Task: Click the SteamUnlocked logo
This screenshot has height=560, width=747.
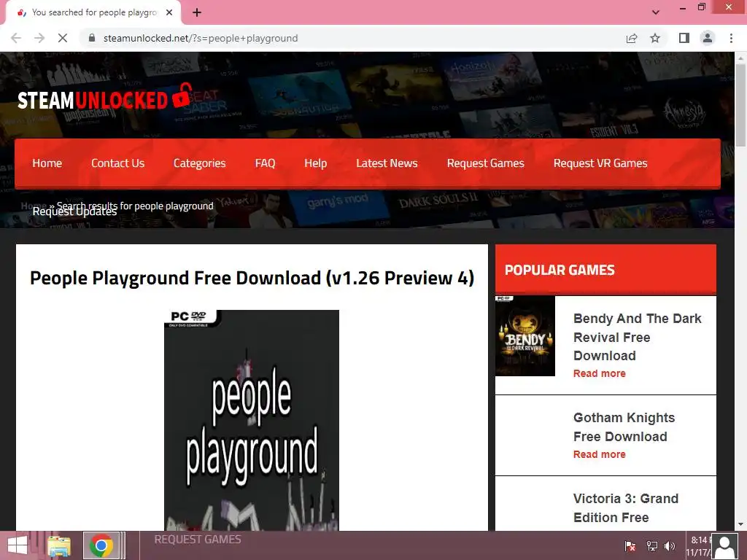Action: pos(105,97)
